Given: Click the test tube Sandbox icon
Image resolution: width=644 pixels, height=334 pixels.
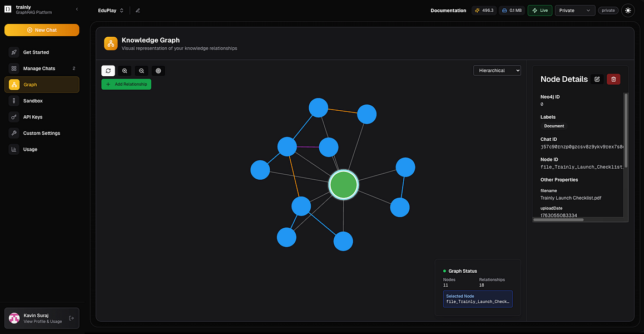Looking at the screenshot, I should (14, 101).
